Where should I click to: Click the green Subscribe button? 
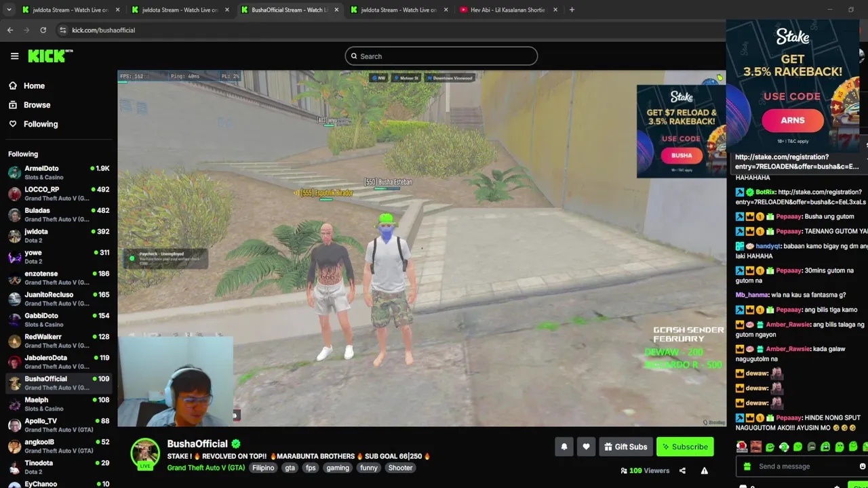pos(685,447)
